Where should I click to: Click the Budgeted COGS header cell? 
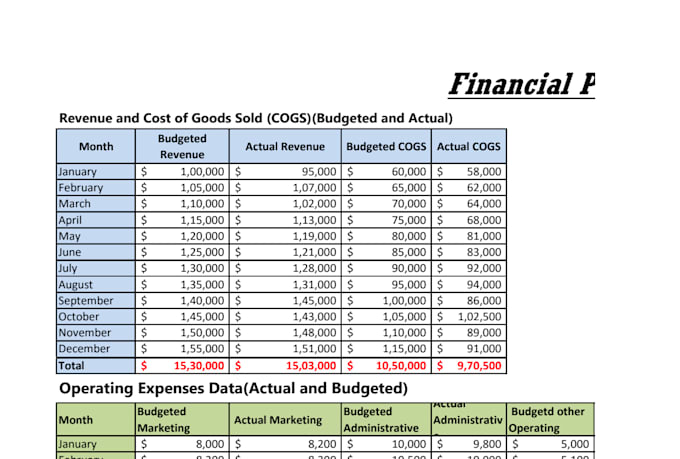(386, 146)
